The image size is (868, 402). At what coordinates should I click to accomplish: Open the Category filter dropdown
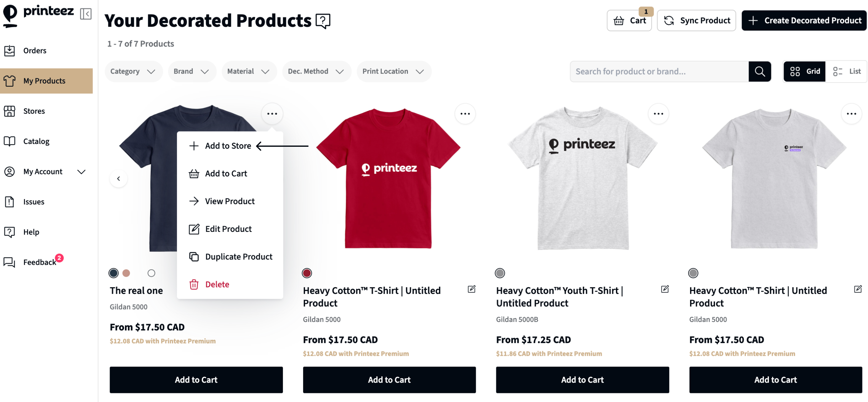coord(133,71)
